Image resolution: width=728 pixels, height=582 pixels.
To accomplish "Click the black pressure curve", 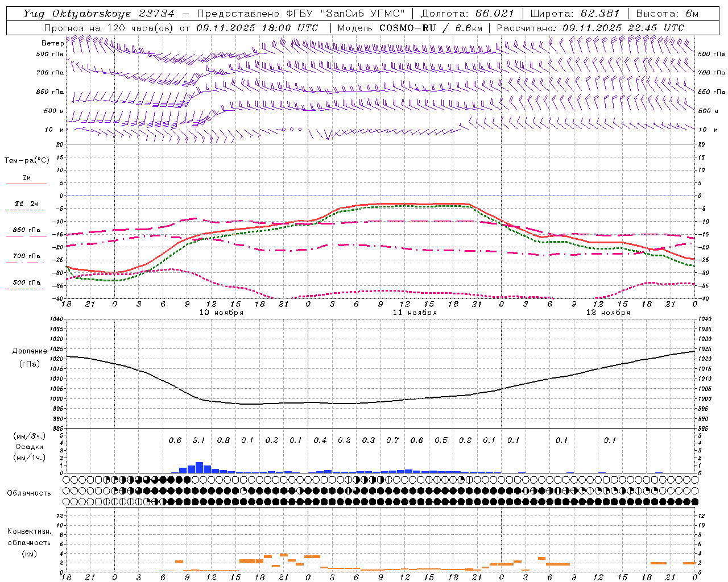I will pos(381,401).
